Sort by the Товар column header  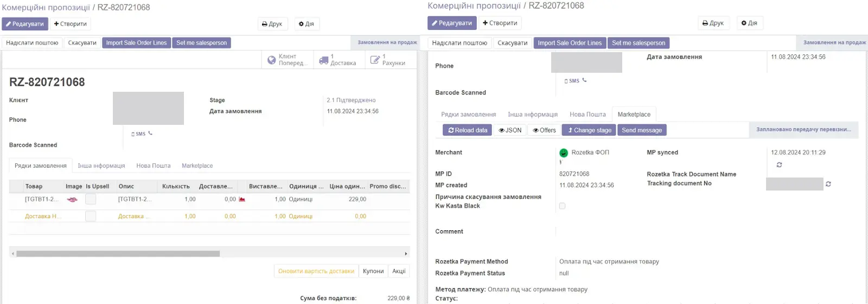(34, 186)
